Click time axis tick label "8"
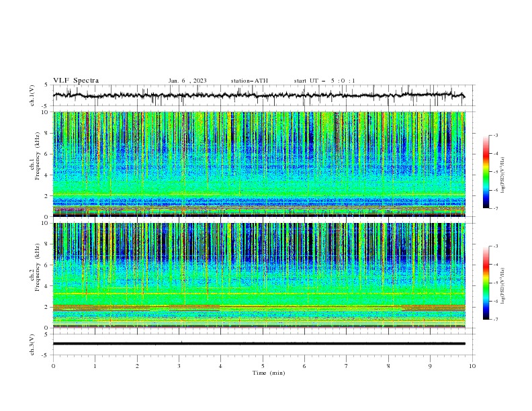This screenshot has height=411, width=532. pyautogui.click(x=388, y=366)
